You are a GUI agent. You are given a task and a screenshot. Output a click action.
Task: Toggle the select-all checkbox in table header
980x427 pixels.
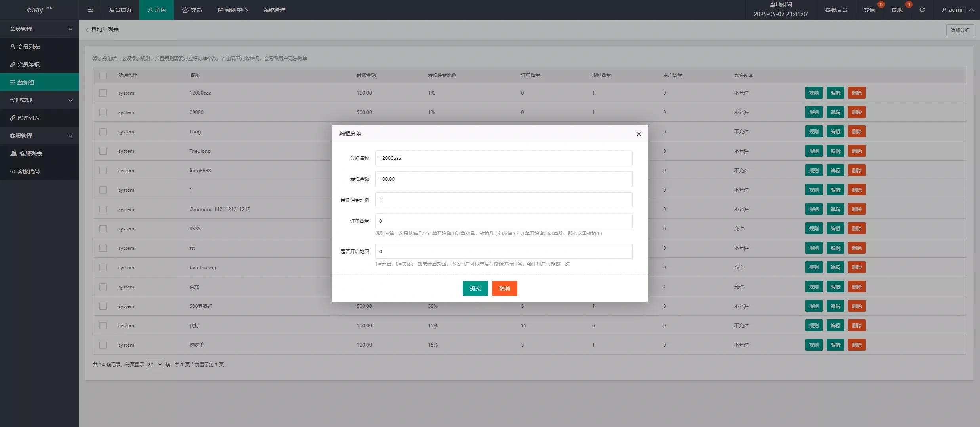coord(103,75)
